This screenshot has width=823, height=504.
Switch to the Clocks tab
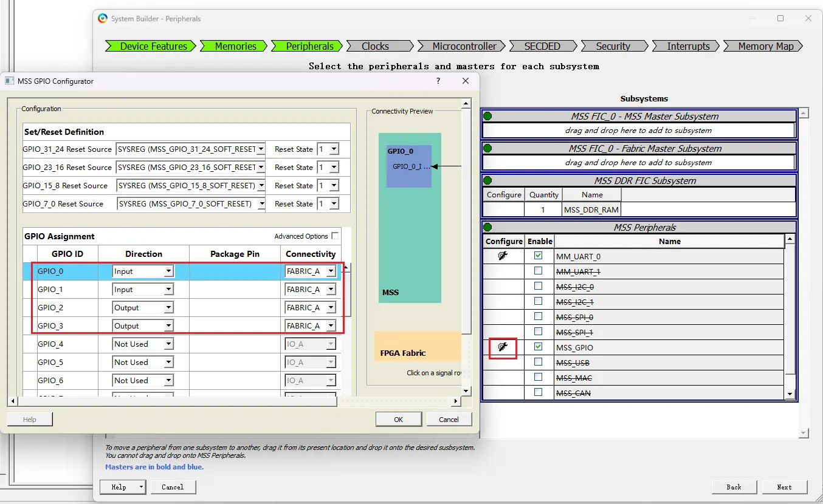pos(375,46)
